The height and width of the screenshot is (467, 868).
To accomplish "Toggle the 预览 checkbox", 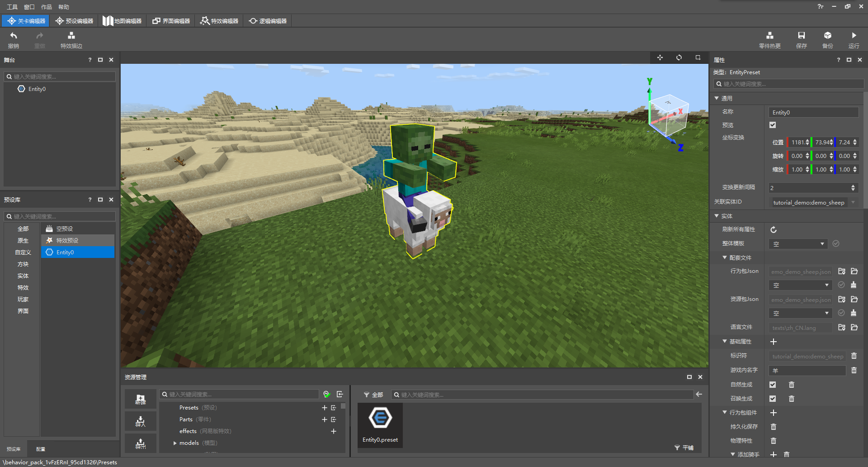I will point(773,125).
